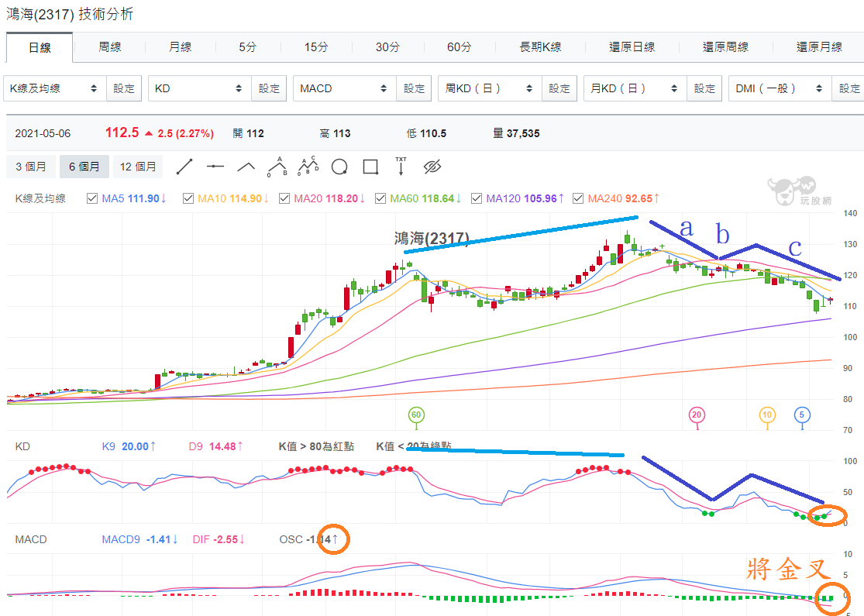Uncheck the MA240 moving average checkbox
The height and width of the screenshot is (616, 864).
pos(578,198)
